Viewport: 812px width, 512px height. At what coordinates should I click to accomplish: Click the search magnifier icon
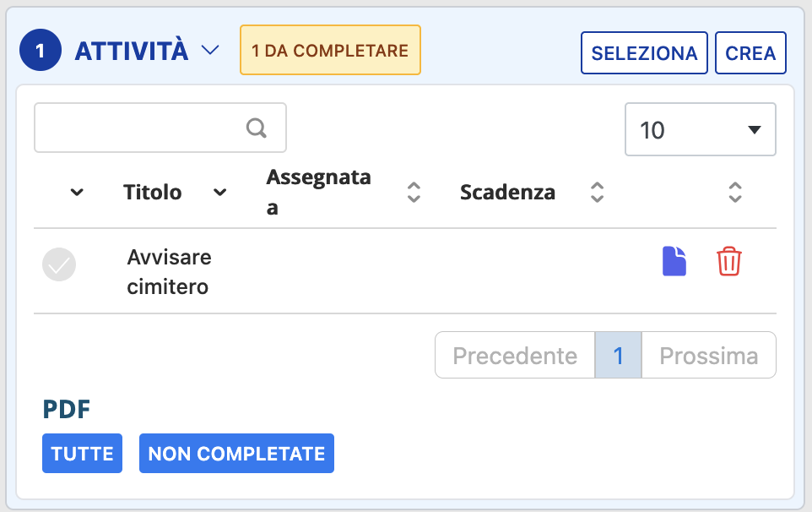[257, 128]
